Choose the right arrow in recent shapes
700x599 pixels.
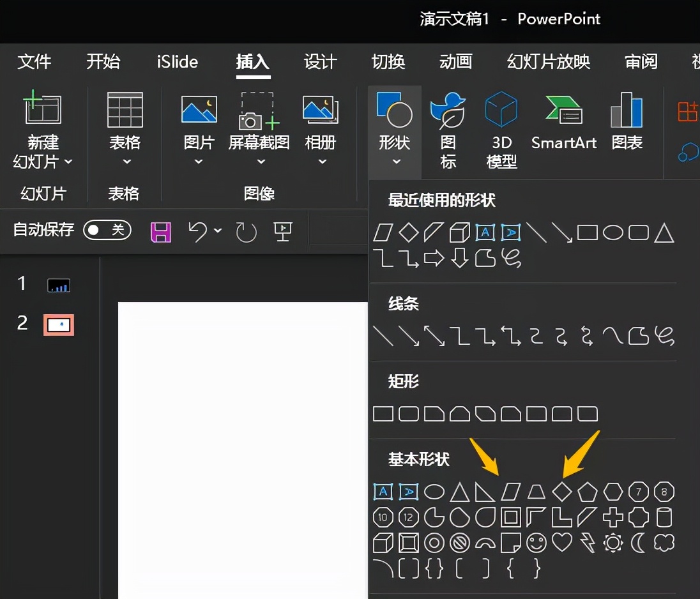(434, 258)
